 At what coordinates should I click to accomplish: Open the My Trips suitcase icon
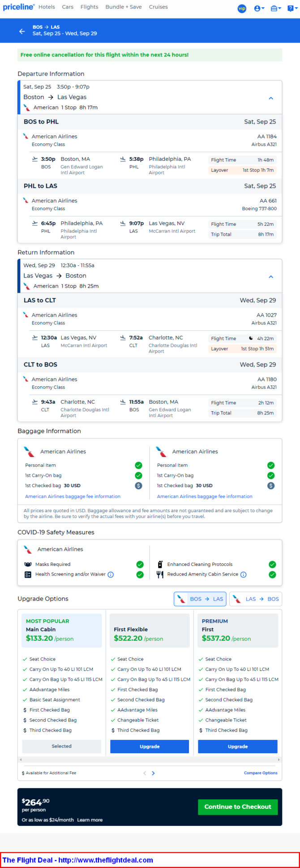276,8
